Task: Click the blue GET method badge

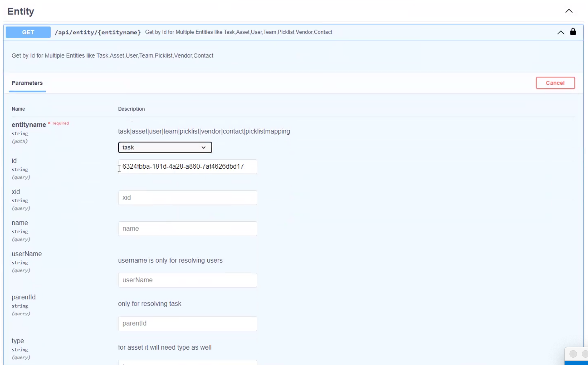Action: 28,32
